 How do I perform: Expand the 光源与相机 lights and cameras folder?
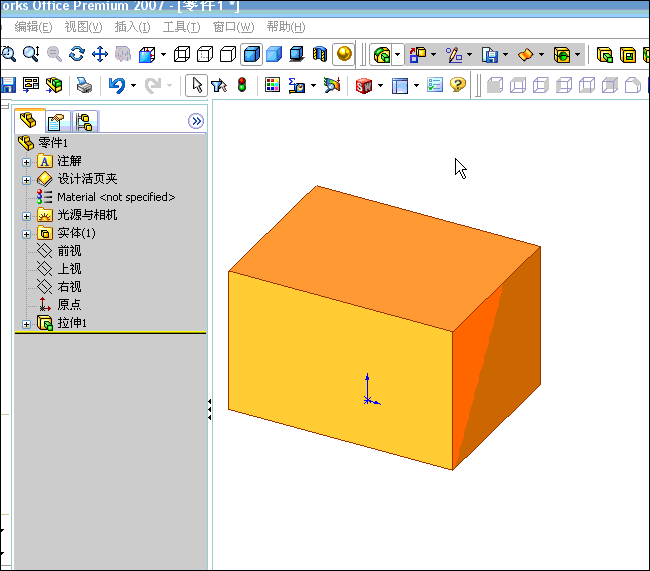tap(27, 216)
